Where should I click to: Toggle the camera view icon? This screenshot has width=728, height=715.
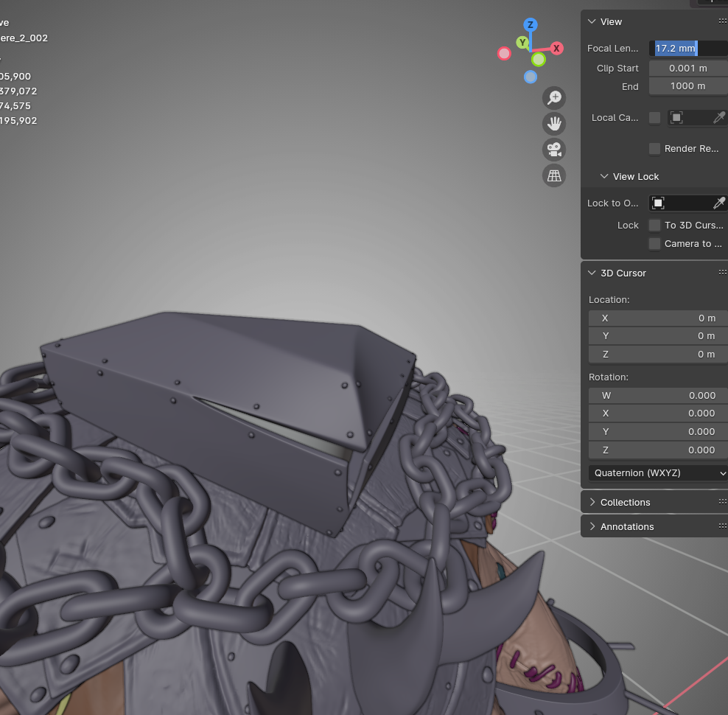(x=554, y=150)
